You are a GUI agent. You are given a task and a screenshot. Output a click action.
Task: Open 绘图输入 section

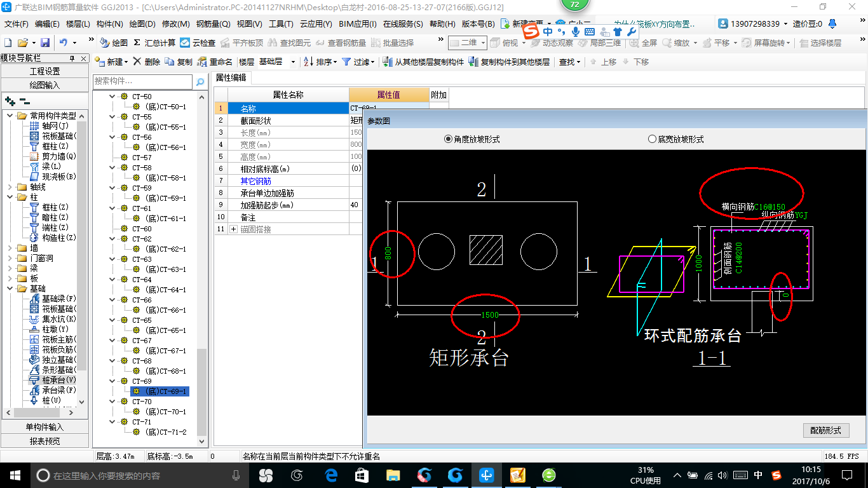click(45, 85)
